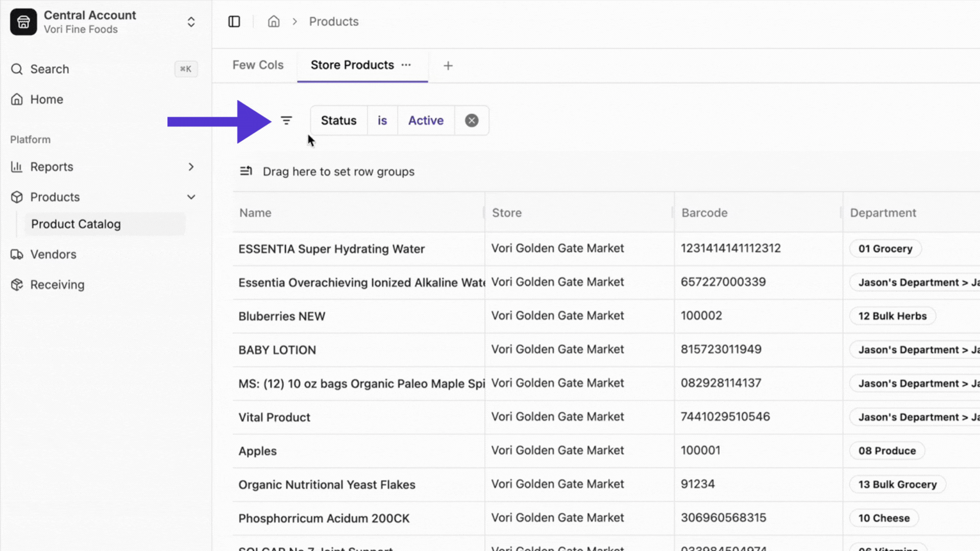Click barcode 123141414112312
This screenshot has height=551, width=980.
coord(730,248)
